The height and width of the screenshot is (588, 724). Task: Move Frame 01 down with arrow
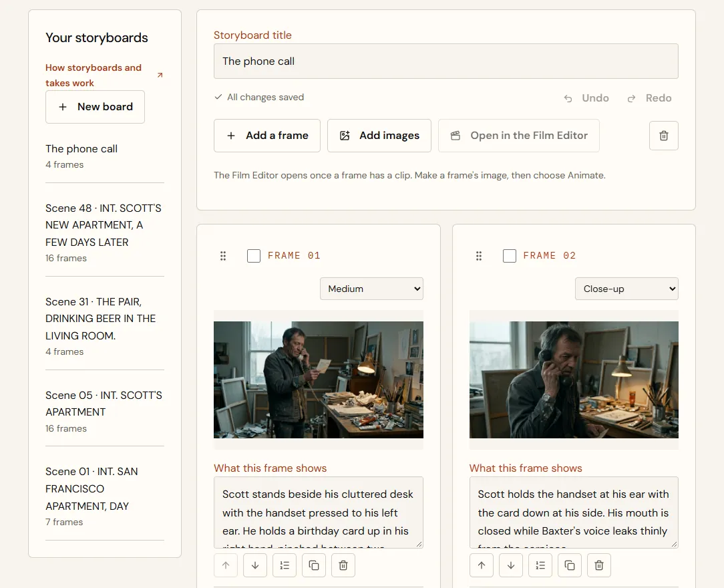(255, 565)
